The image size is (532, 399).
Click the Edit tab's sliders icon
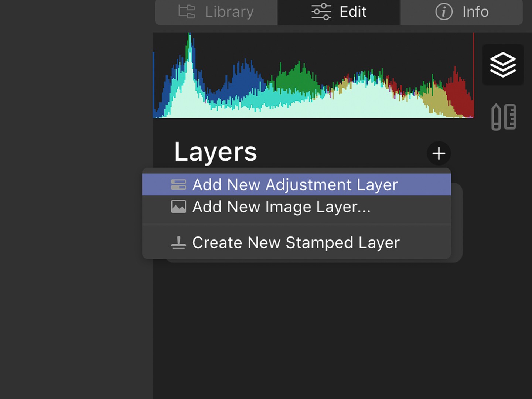point(321,12)
